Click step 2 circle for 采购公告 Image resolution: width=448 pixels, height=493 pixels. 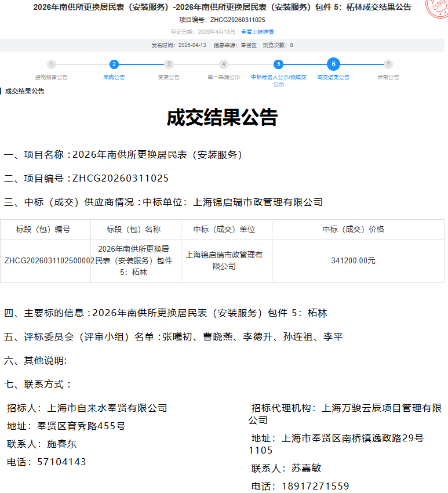pos(114,64)
